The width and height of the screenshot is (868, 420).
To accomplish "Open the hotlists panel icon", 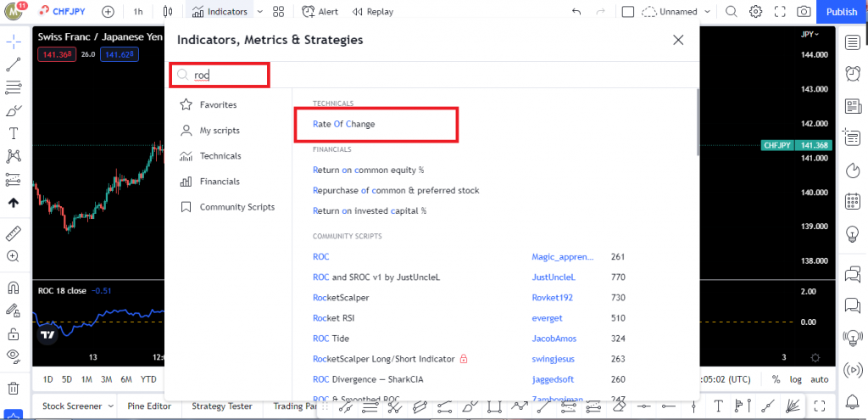I will (x=853, y=170).
